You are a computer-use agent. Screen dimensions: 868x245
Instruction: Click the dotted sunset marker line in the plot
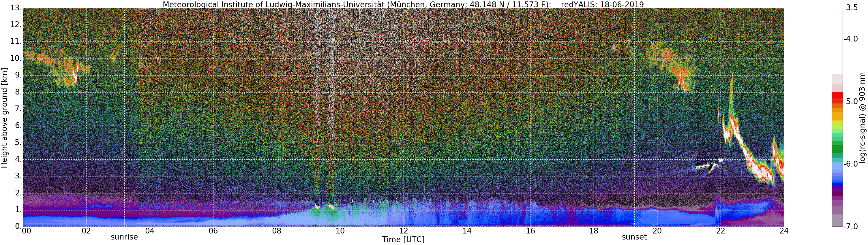pos(635,117)
